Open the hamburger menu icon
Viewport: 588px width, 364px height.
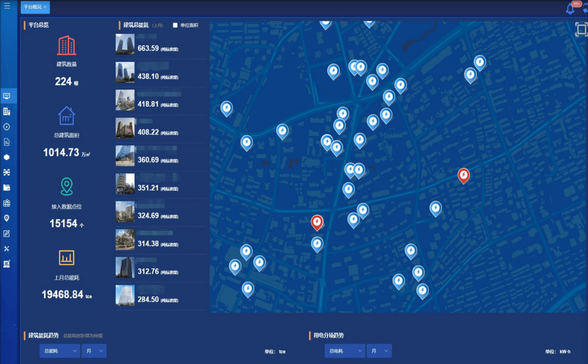coord(7,6)
